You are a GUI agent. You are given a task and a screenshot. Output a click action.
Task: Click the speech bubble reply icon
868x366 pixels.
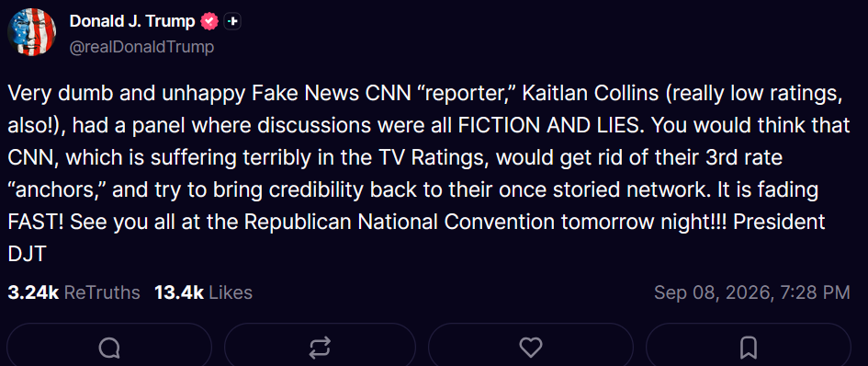pos(109,348)
